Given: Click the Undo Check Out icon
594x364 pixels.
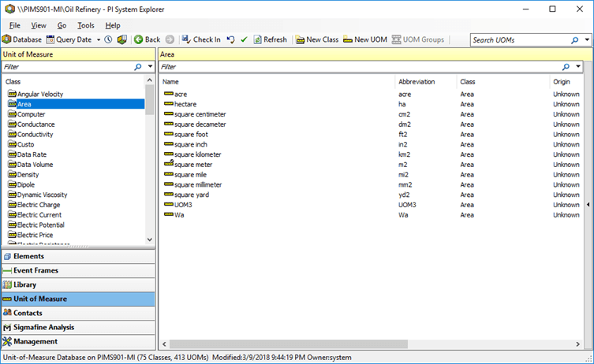Looking at the screenshot, I should [x=230, y=39].
